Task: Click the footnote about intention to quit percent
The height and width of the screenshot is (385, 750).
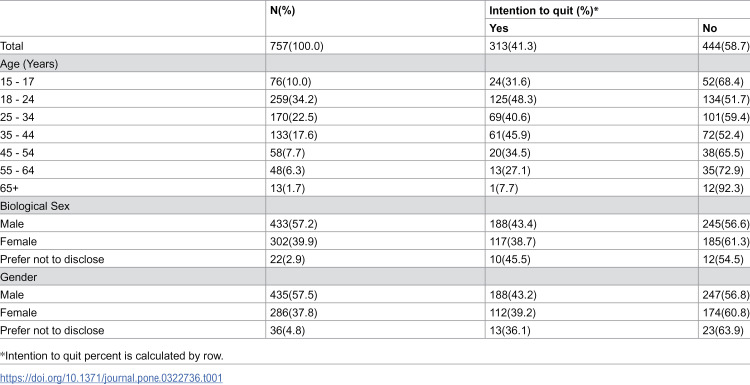Action: 112,356
